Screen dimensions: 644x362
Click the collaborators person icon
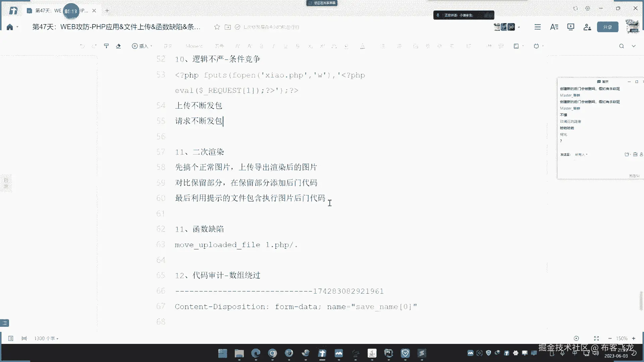point(587,27)
